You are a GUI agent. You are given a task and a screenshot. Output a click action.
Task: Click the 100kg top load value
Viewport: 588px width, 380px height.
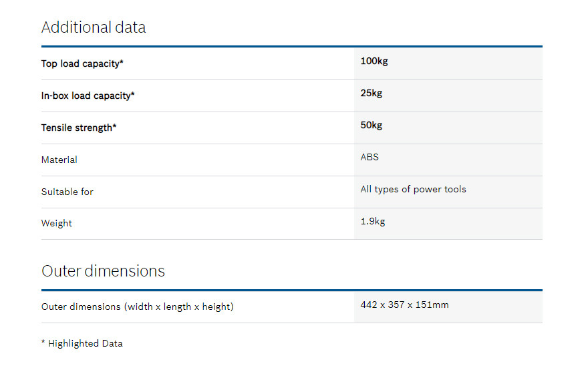tap(374, 61)
